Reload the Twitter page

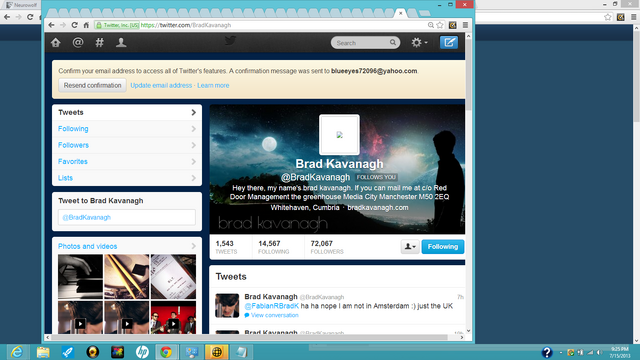[x=74, y=25]
